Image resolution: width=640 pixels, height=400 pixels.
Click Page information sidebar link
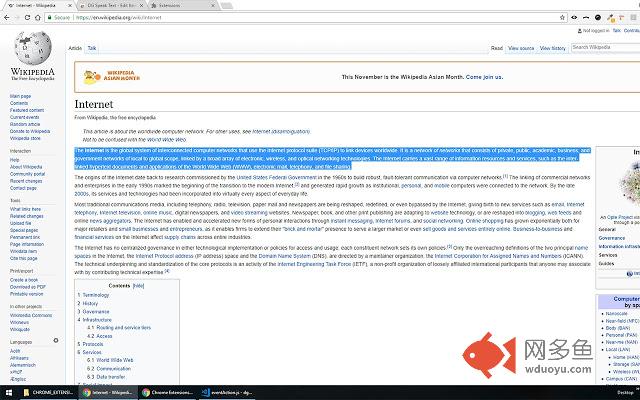point(27,244)
